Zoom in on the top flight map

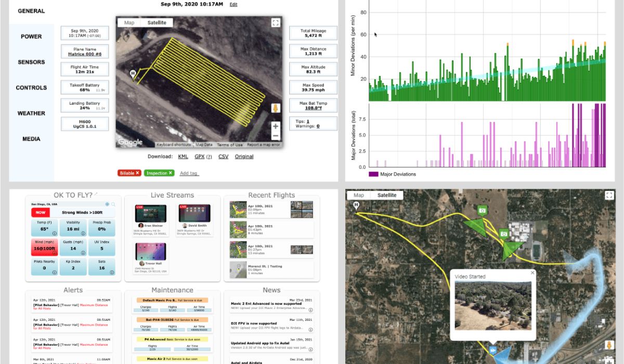[276, 126]
